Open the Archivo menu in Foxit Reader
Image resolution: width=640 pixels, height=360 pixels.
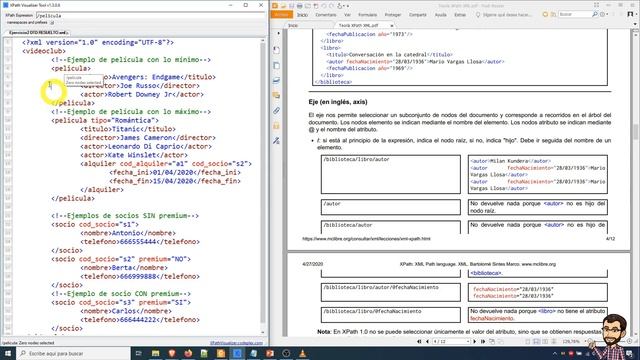pyautogui.click(x=282, y=15)
